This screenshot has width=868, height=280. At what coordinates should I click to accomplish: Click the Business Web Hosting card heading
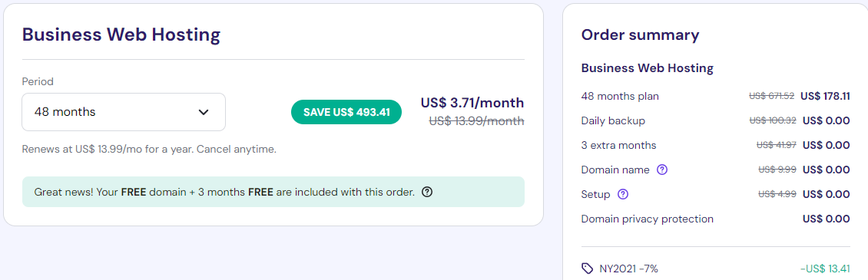click(121, 35)
